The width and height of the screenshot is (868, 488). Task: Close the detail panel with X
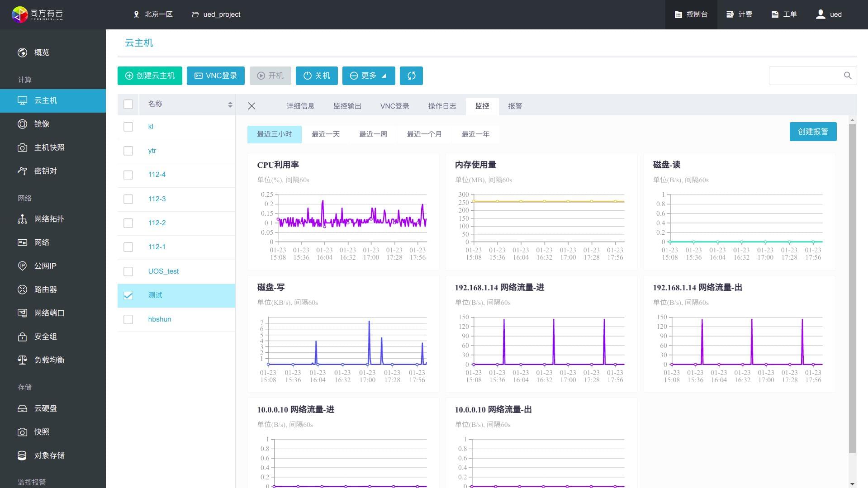click(x=252, y=106)
